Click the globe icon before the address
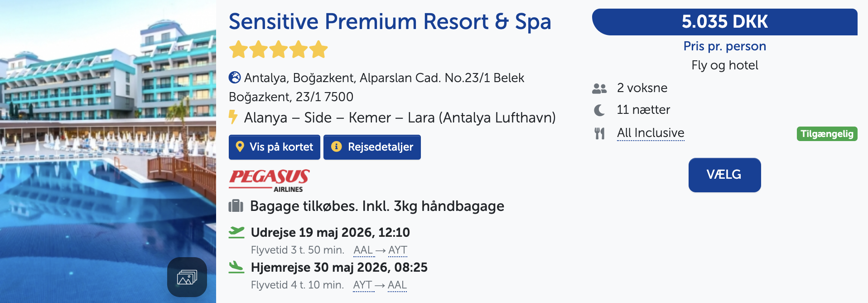The width and height of the screenshot is (868, 303). point(235,78)
